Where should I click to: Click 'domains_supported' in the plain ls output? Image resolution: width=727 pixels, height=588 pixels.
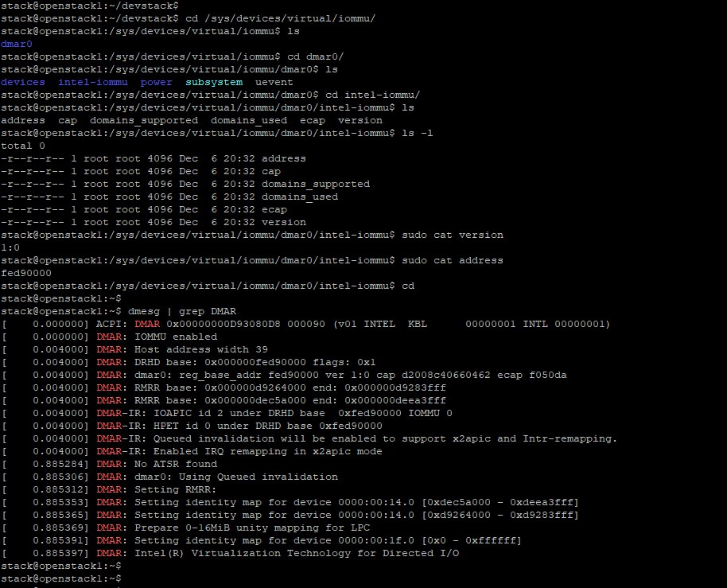pos(144,121)
